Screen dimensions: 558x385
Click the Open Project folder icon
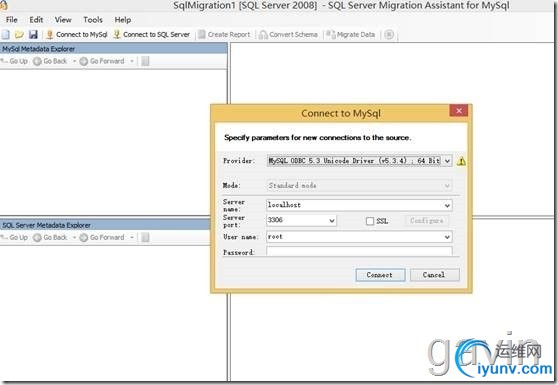tap(19, 35)
